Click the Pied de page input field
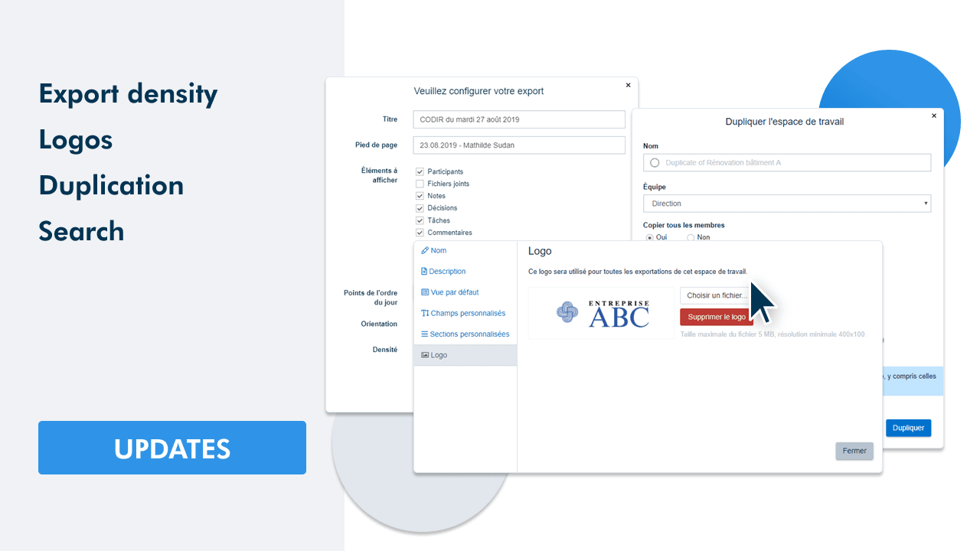This screenshot has width=980, height=551. tap(519, 145)
